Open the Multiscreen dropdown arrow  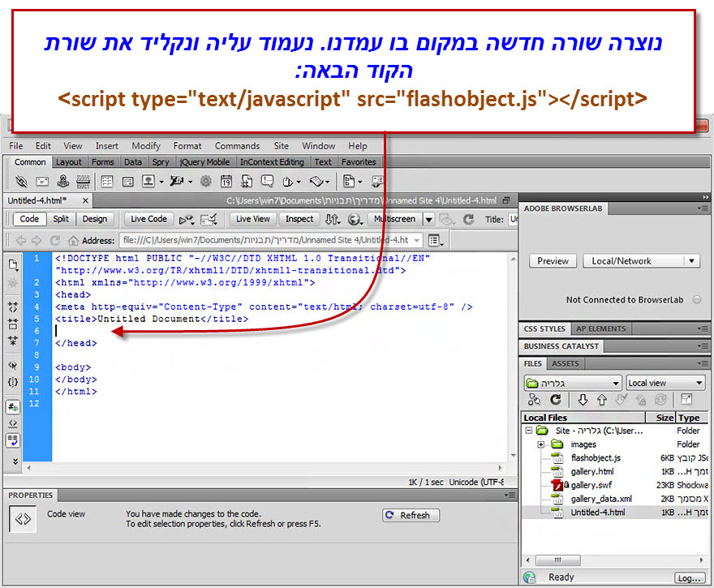[x=429, y=219]
